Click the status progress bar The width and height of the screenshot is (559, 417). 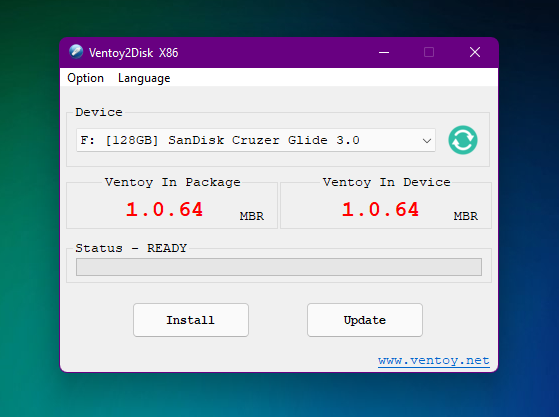[x=279, y=267]
